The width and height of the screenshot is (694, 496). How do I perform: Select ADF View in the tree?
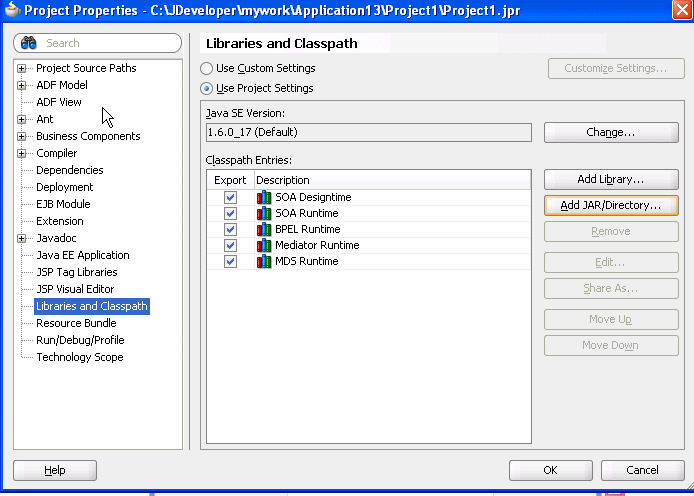[59, 102]
